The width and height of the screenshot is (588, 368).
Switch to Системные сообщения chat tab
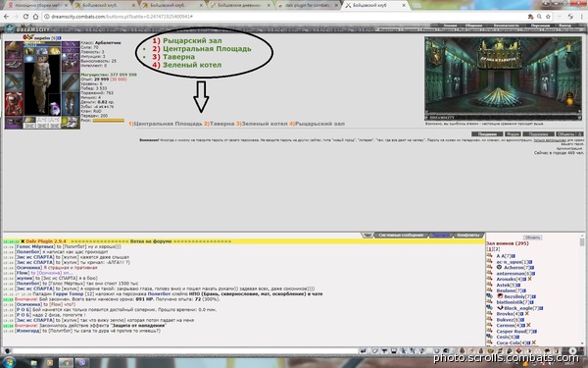(x=401, y=236)
